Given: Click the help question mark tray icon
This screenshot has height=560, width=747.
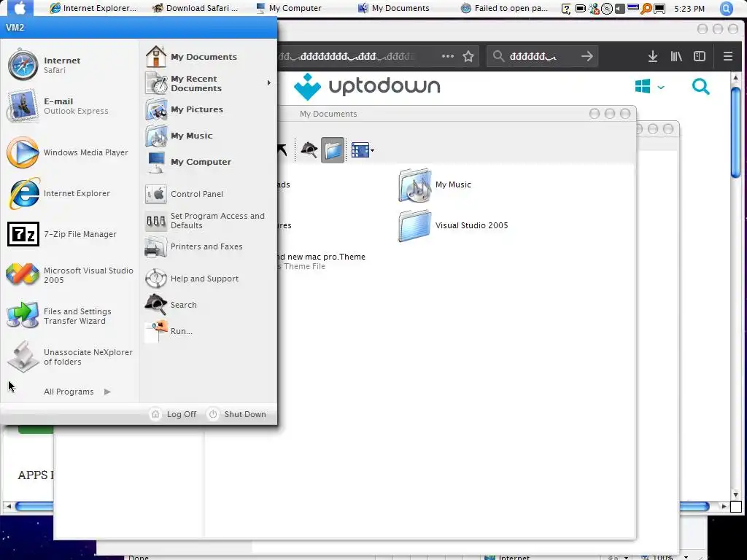Looking at the screenshot, I should pos(566,9).
